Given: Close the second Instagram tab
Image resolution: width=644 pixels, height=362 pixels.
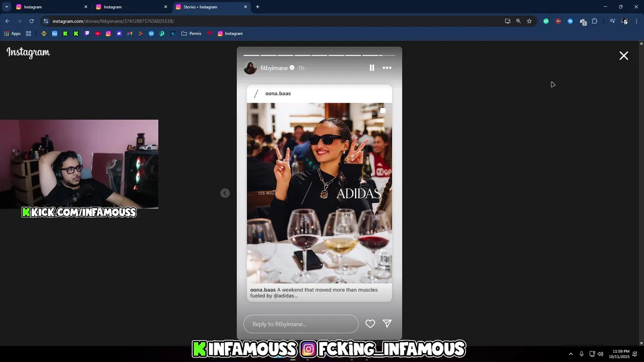Looking at the screenshot, I should tap(166, 7).
